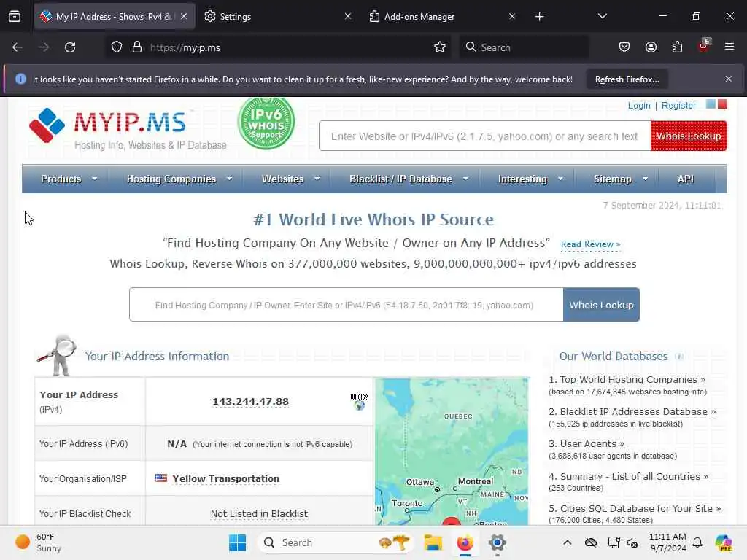Open Settings gear app in taskbar
Image resolution: width=747 pixels, height=560 pixels.
pyautogui.click(x=497, y=542)
